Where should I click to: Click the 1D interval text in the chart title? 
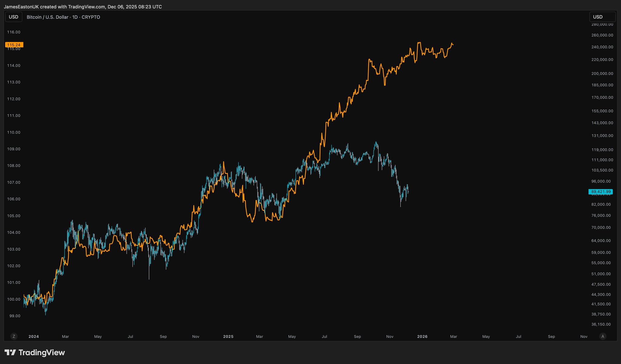coord(75,17)
